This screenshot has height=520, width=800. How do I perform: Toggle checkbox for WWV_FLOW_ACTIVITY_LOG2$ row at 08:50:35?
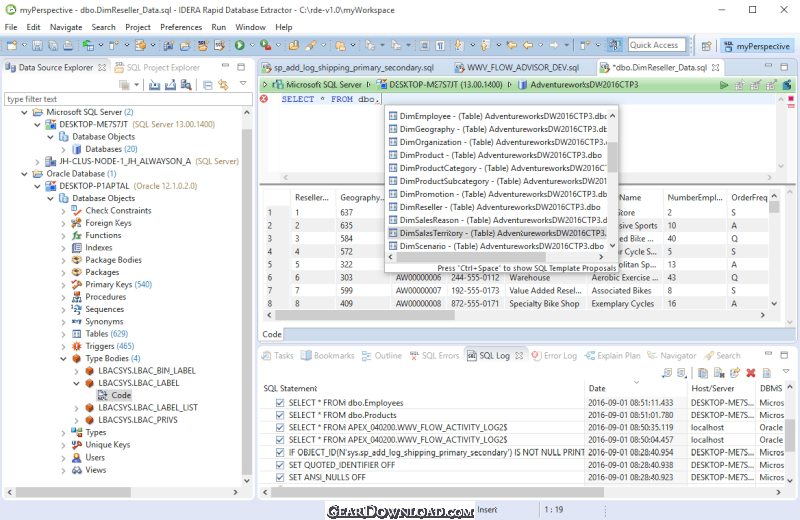(x=280, y=427)
